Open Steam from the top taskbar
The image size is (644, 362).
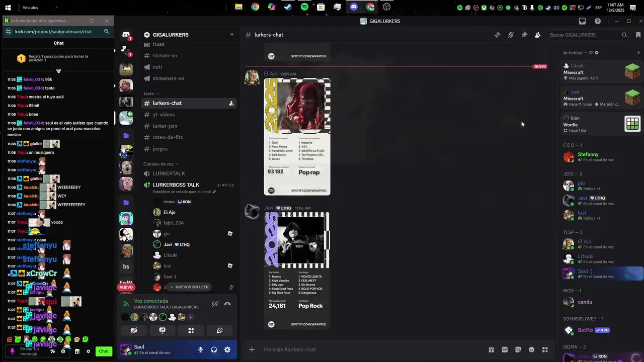[288, 7]
